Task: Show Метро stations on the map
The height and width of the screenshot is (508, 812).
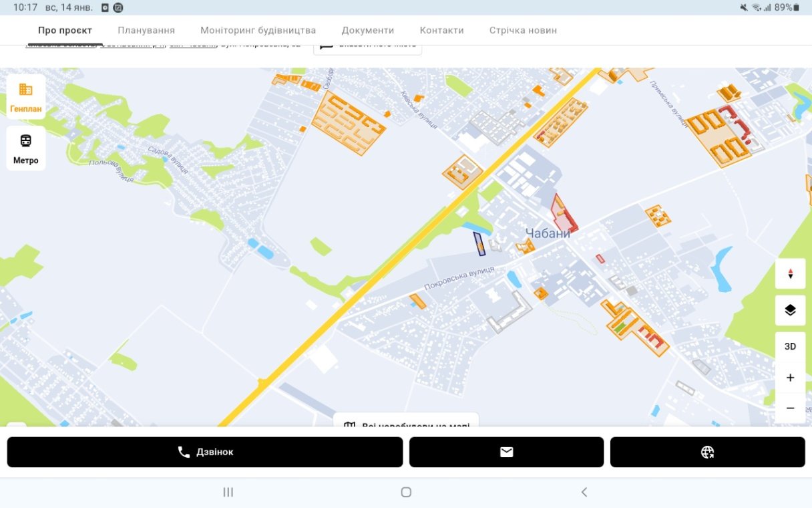Action: pos(26,148)
